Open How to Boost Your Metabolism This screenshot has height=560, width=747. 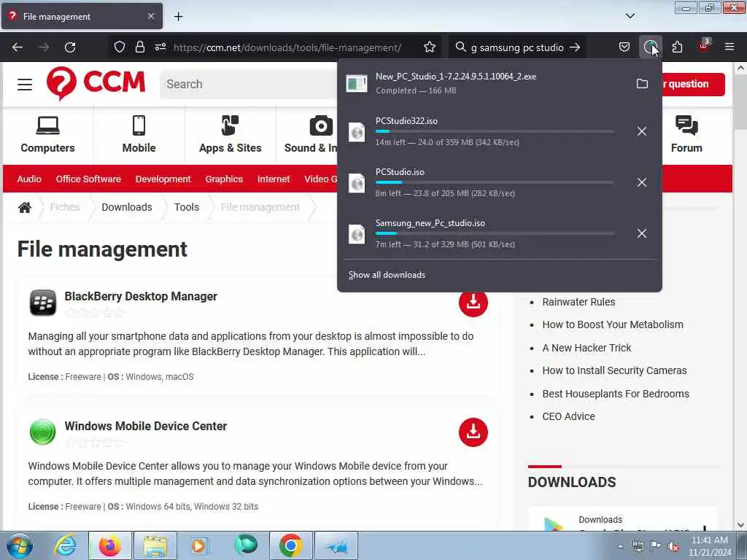(x=613, y=324)
